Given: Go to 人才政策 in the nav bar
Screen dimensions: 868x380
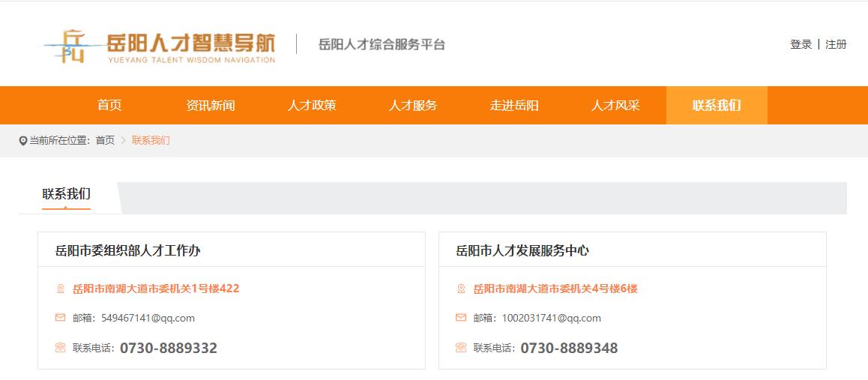Looking at the screenshot, I should [x=312, y=105].
